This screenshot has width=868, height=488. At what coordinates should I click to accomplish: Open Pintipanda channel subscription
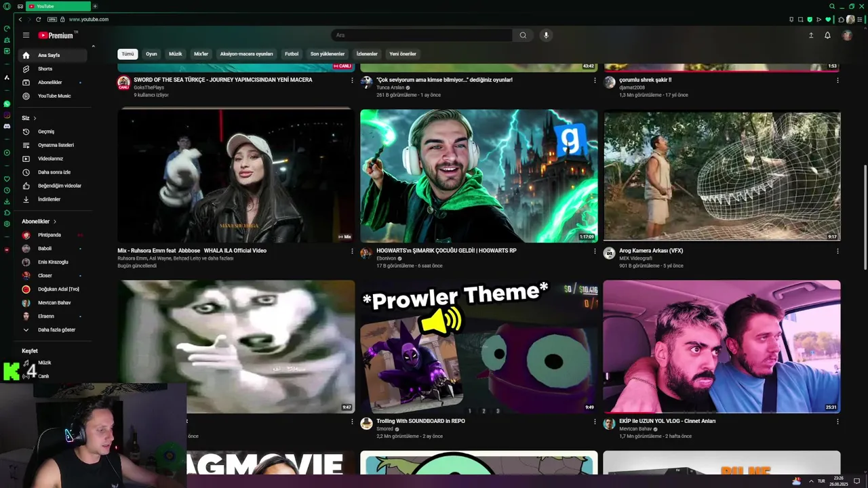(x=53, y=235)
